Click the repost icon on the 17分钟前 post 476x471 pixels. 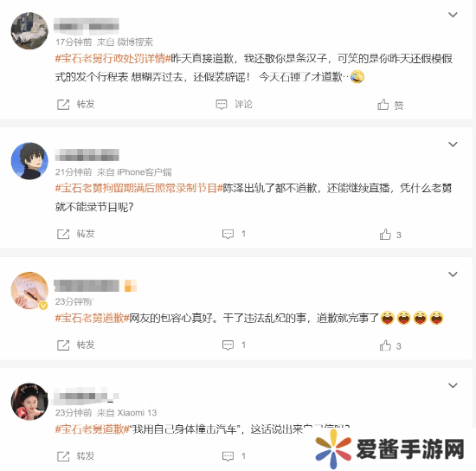pyautogui.click(x=63, y=105)
